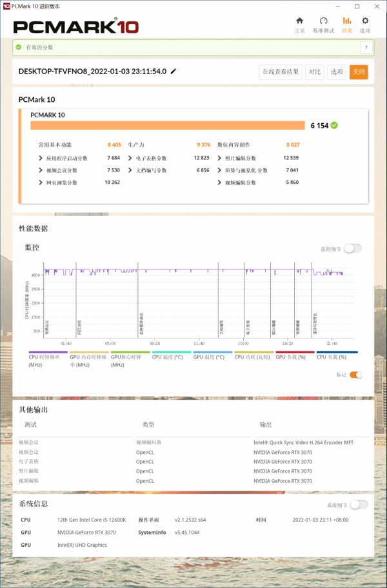Click the 测试 column header
The width and height of the screenshot is (387, 588).
click(x=31, y=424)
